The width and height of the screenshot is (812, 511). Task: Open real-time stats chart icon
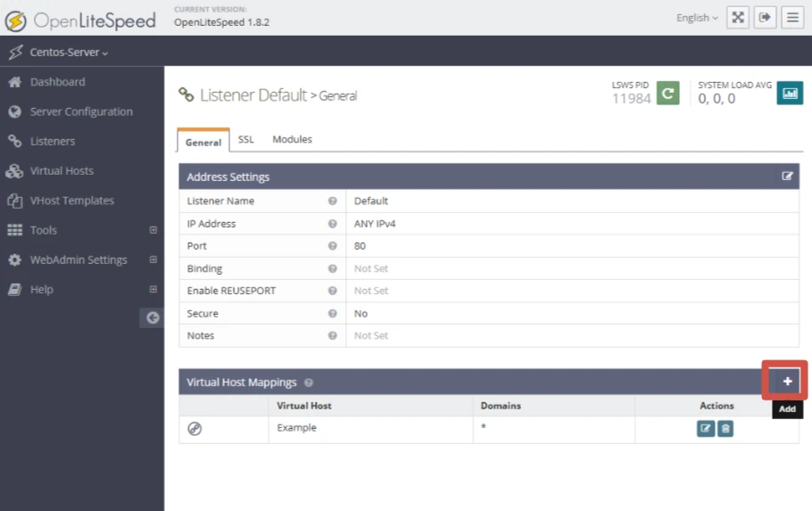tap(790, 93)
